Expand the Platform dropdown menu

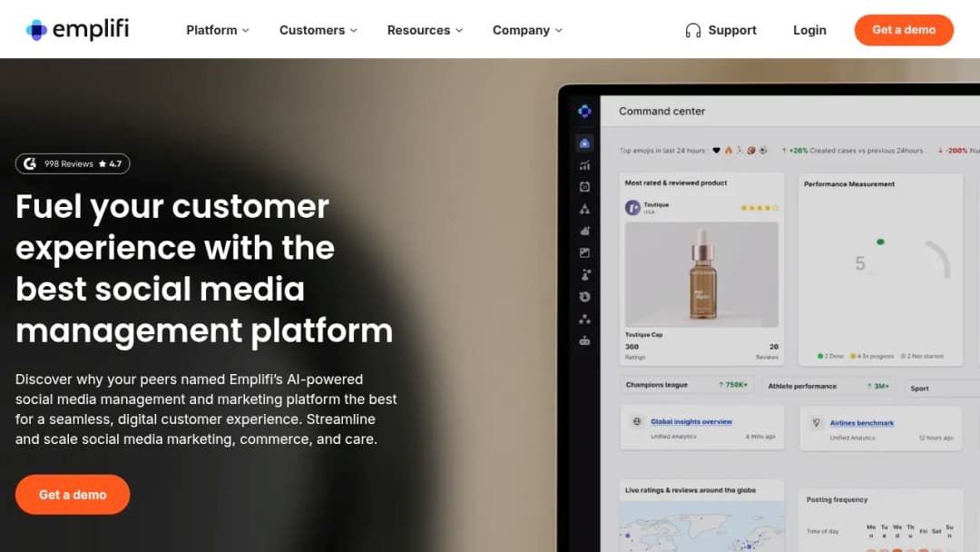coord(218,30)
